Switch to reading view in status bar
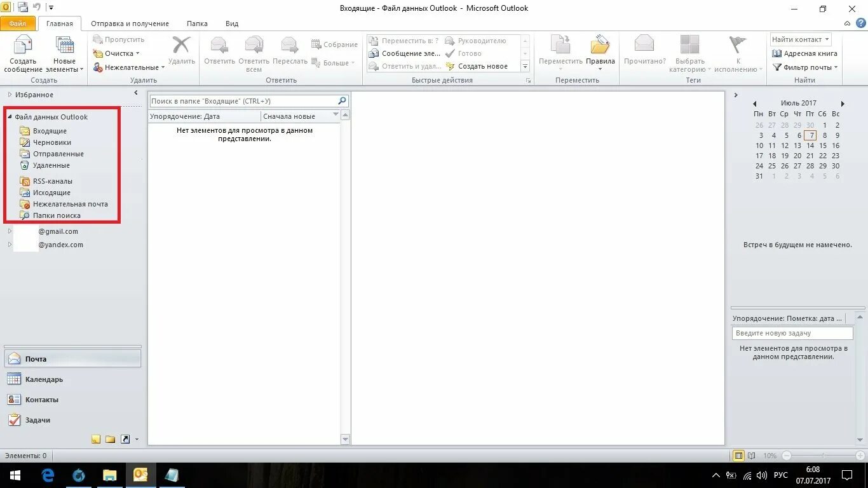868x488 pixels. pos(752,456)
